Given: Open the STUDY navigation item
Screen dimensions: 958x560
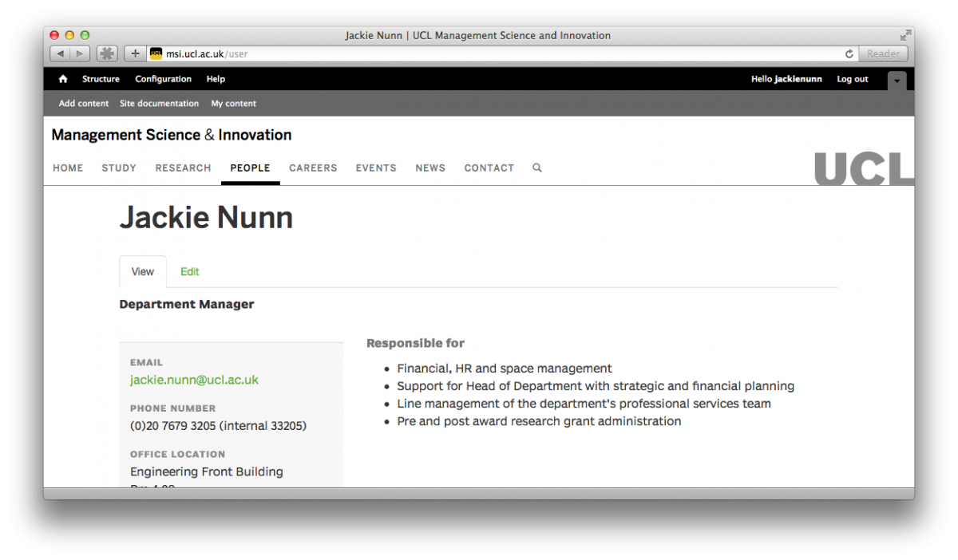Looking at the screenshot, I should point(119,168).
